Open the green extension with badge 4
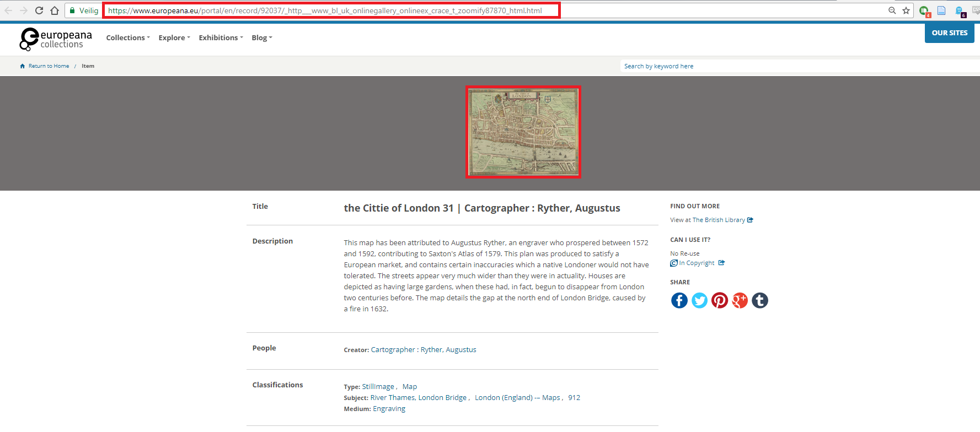This screenshot has height=432, width=980. pyautogui.click(x=925, y=11)
